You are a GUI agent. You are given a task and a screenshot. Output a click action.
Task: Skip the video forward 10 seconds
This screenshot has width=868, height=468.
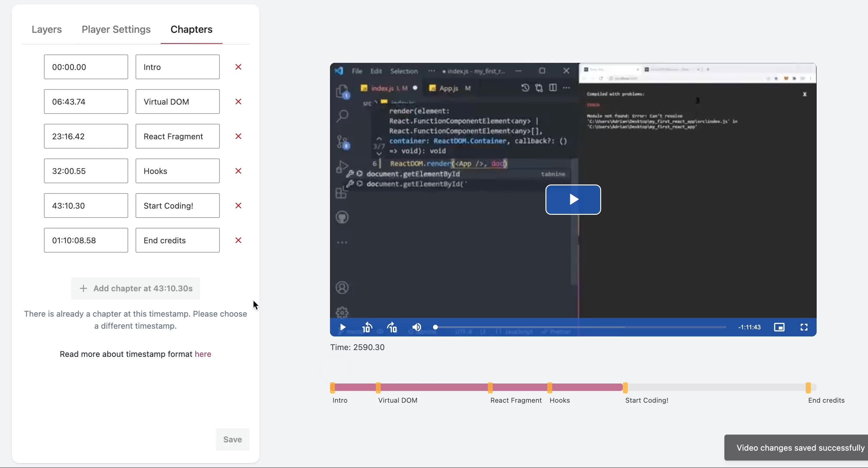coord(392,327)
